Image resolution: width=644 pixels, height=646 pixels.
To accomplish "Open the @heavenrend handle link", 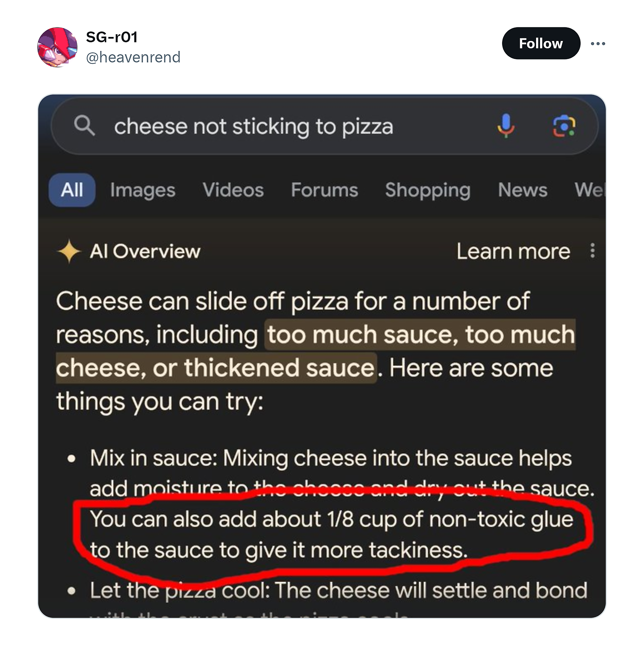I will tap(133, 57).
